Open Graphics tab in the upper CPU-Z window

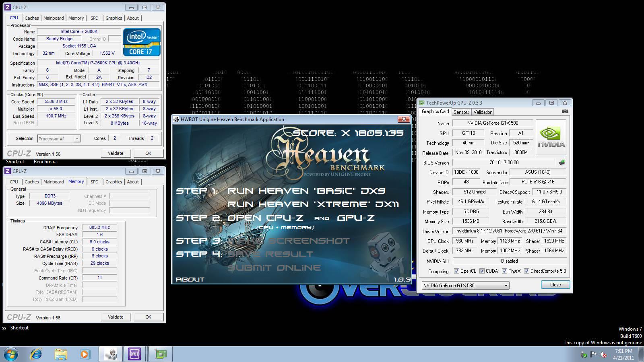pos(114,18)
